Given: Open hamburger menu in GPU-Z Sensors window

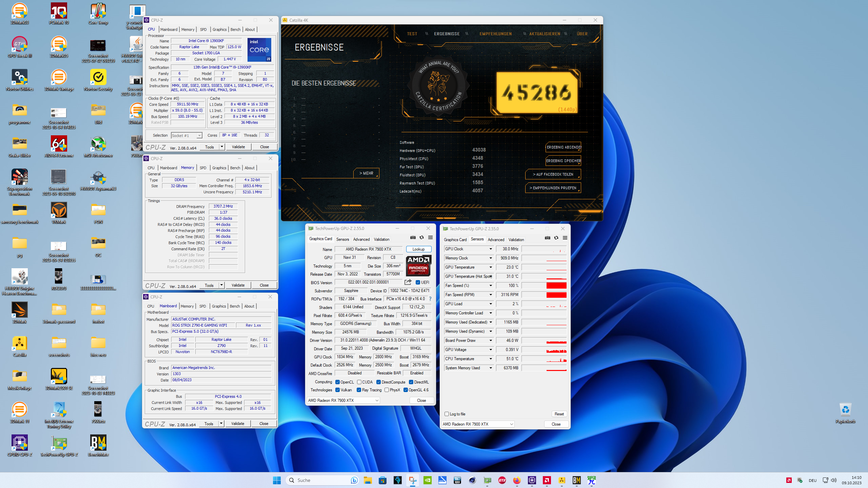Looking at the screenshot, I should [x=565, y=238].
